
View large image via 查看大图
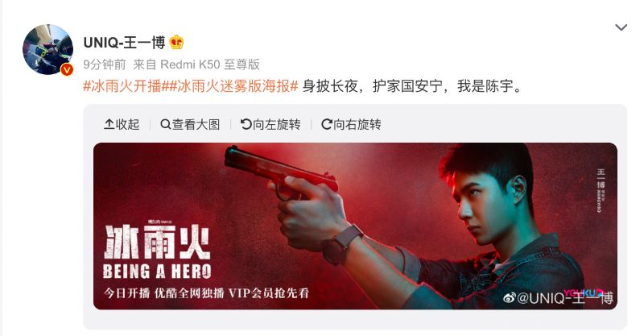190,124
